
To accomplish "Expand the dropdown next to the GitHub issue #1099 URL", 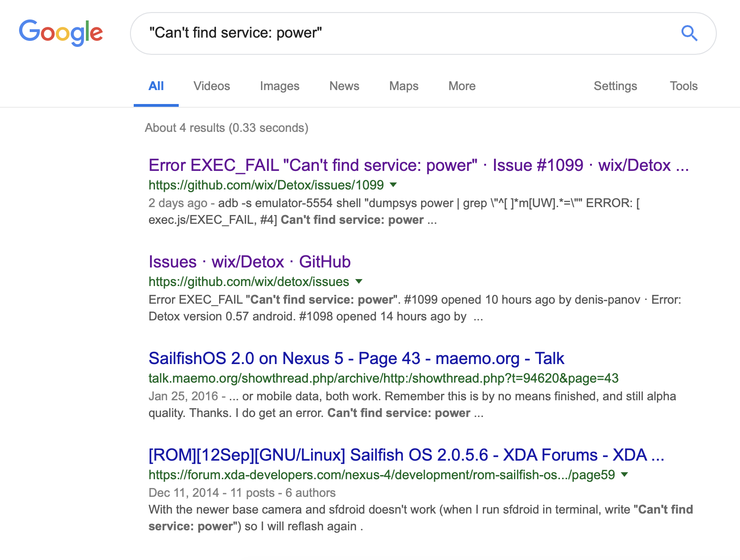I will pos(394,185).
